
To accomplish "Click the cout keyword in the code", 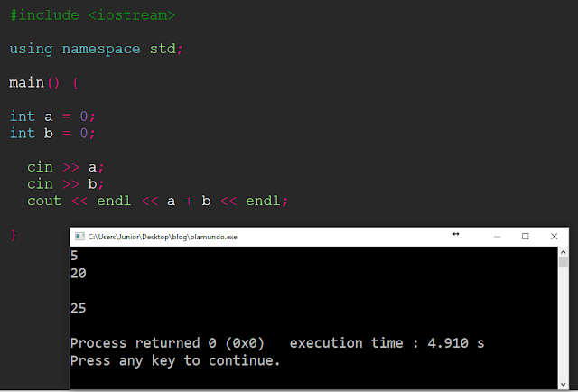I will (x=44, y=201).
